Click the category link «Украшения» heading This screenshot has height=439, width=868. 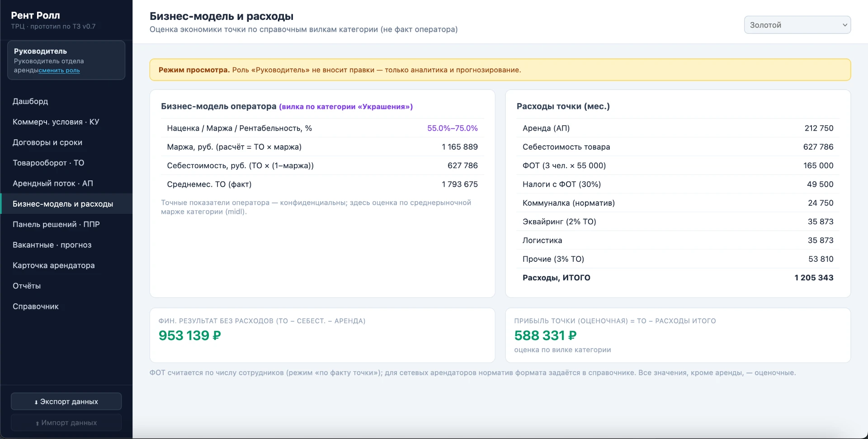(x=346, y=107)
